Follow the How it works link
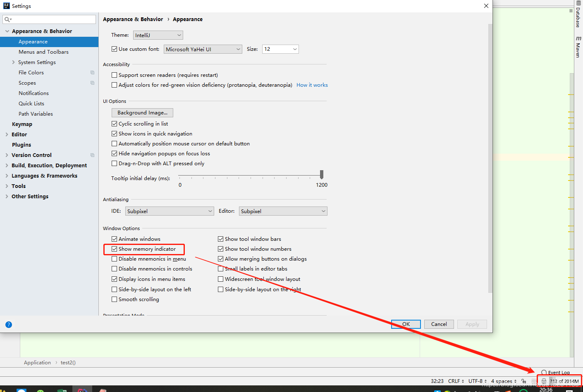The width and height of the screenshot is (583, 392). tap(312, 85)
